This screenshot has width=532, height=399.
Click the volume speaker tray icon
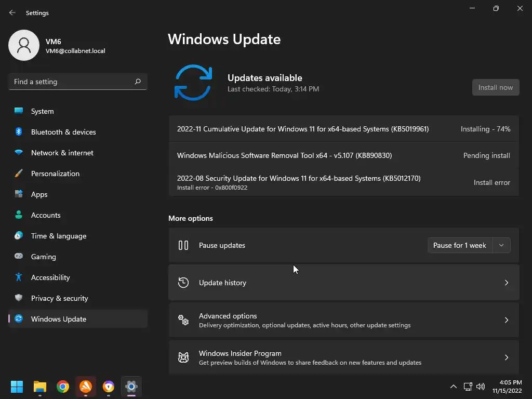(481, 387)
